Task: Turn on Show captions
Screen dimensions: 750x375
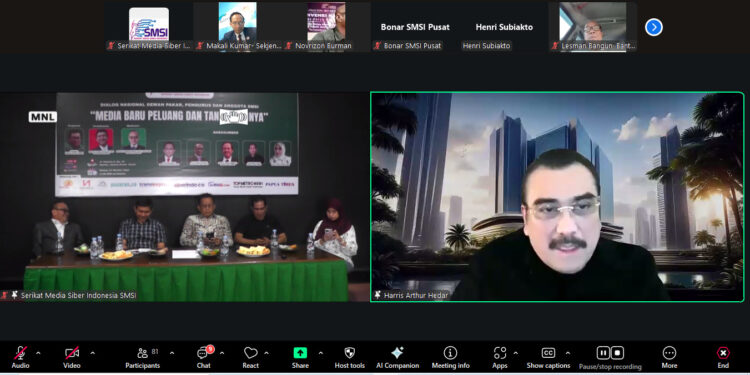Action: 548,357
